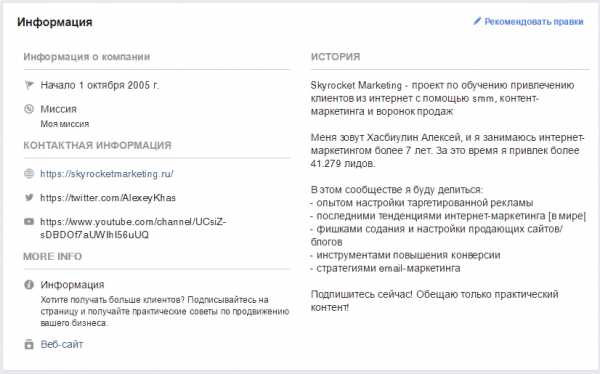The image size is (600, 374).
Task: Open the skyrocketmarketing.ru link
Action: click(107, 174)
